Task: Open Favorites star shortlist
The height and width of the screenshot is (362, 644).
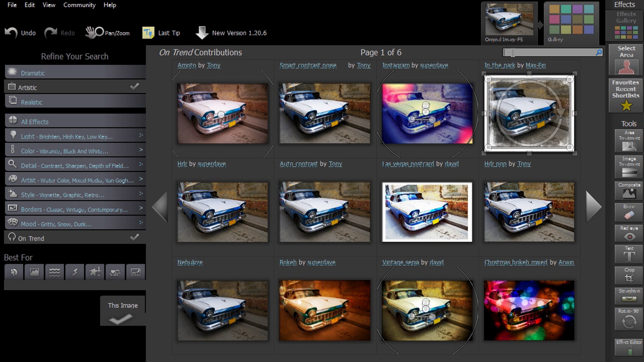Action: click(x=626, y=105)
